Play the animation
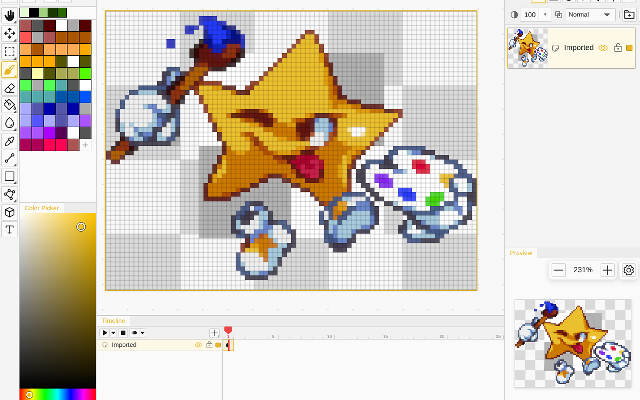 point(104,333)
